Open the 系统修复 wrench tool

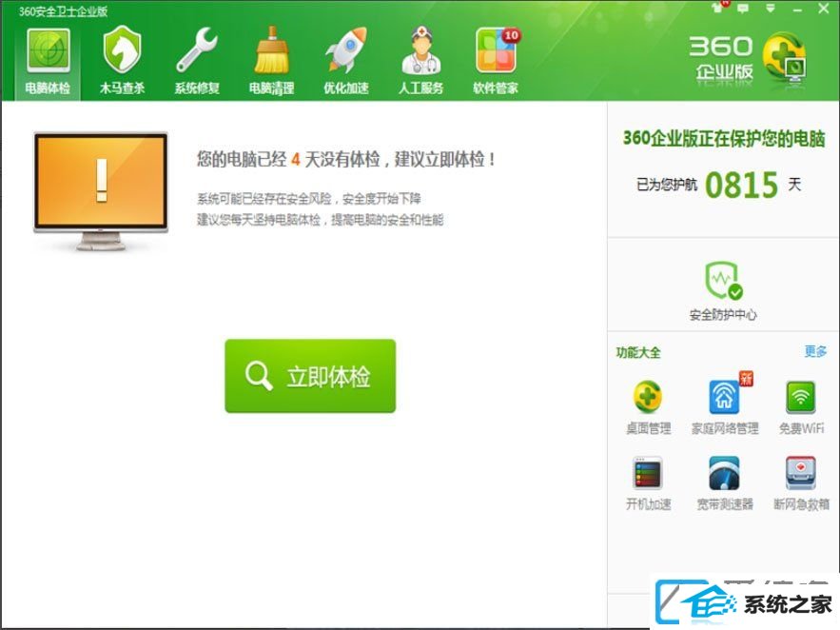[197, 62]
